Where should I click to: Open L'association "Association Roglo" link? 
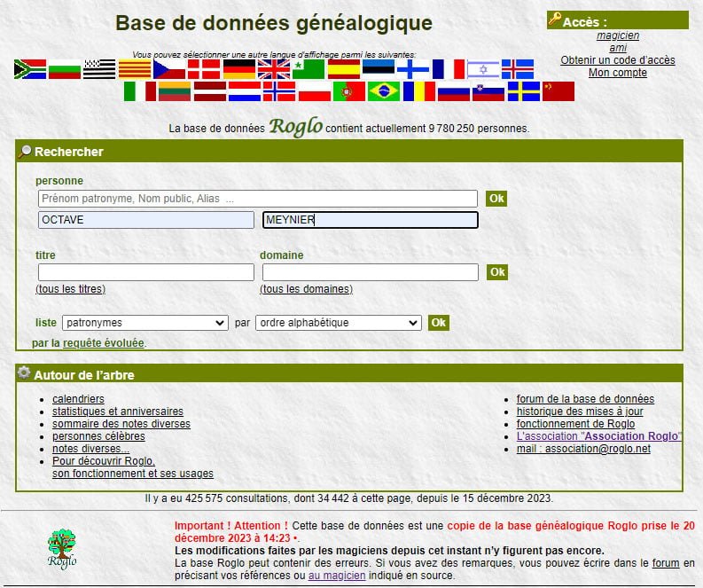coord(599,436)
